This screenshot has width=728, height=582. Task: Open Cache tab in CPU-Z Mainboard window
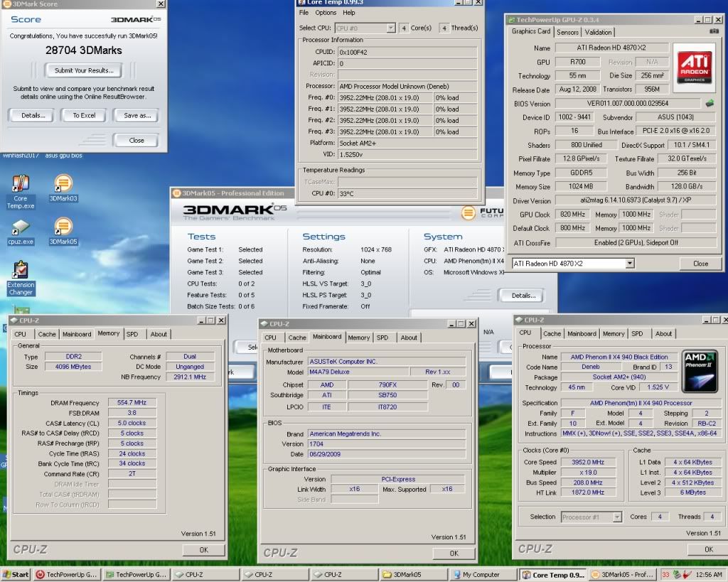(x=297, y=338)
